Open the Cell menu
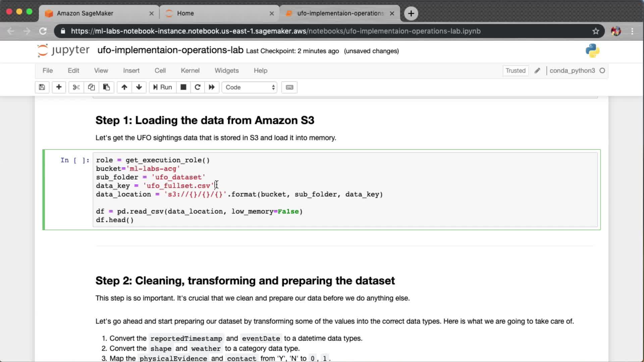This screenshot has width=644, height=362. click(x=160, y=71)
